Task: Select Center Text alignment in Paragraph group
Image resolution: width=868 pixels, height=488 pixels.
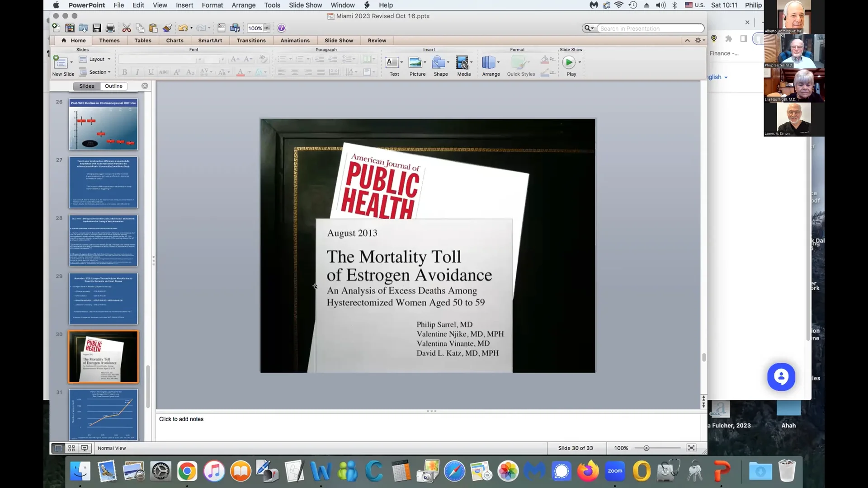Action: click(295, 72)
